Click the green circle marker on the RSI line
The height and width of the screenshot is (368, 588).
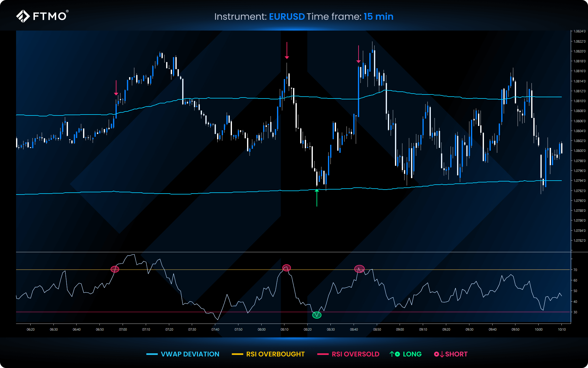tap(317, 315)
